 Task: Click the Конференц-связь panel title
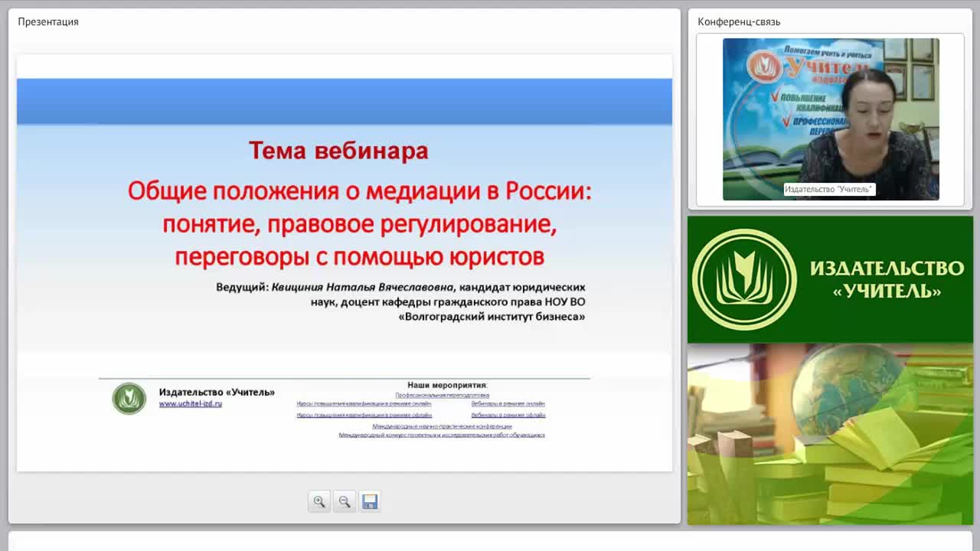pyautogui.click(x=739, y=21)
